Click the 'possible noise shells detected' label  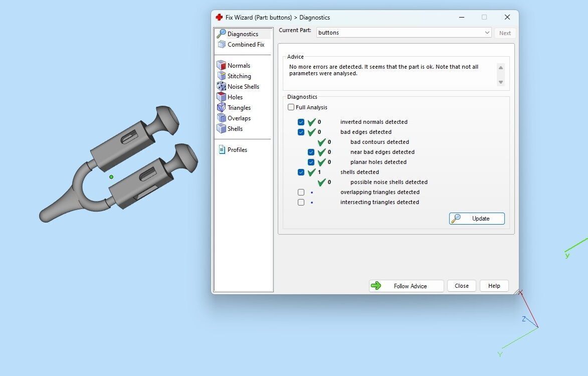coord(389,182)
